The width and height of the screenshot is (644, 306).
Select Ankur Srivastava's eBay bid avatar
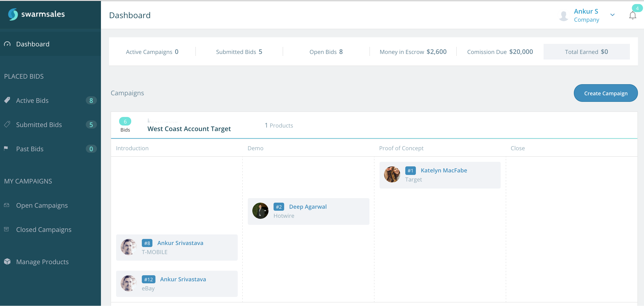pos(128,283)
